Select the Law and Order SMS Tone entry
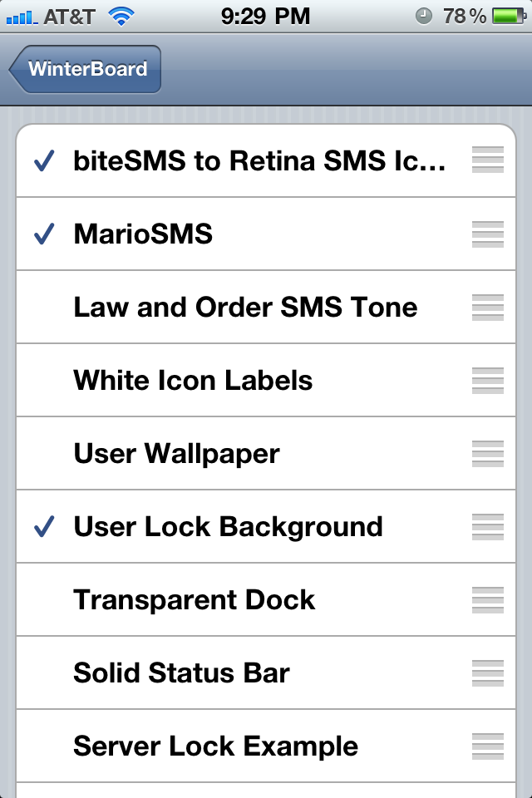Image resolution: width=532 pixels, height=798 pixels. pyautogui.click(x=266, y=307)
